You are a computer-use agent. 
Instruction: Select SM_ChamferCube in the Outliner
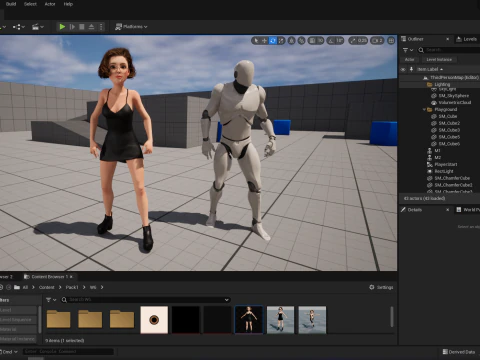(x=452, y=178)
